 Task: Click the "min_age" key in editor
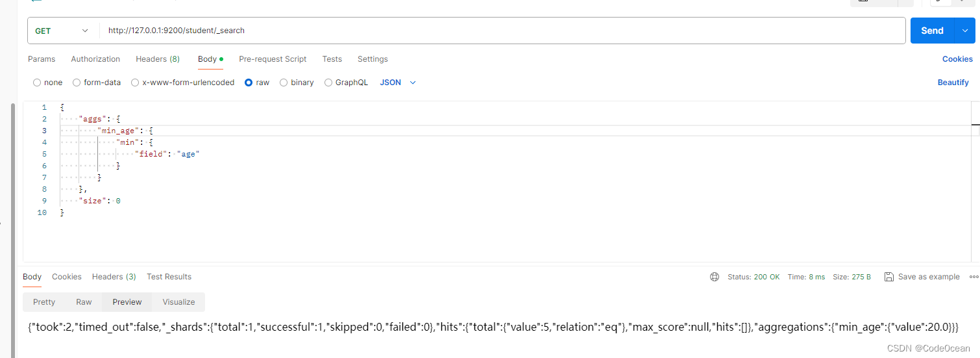[x=117, y=131]
